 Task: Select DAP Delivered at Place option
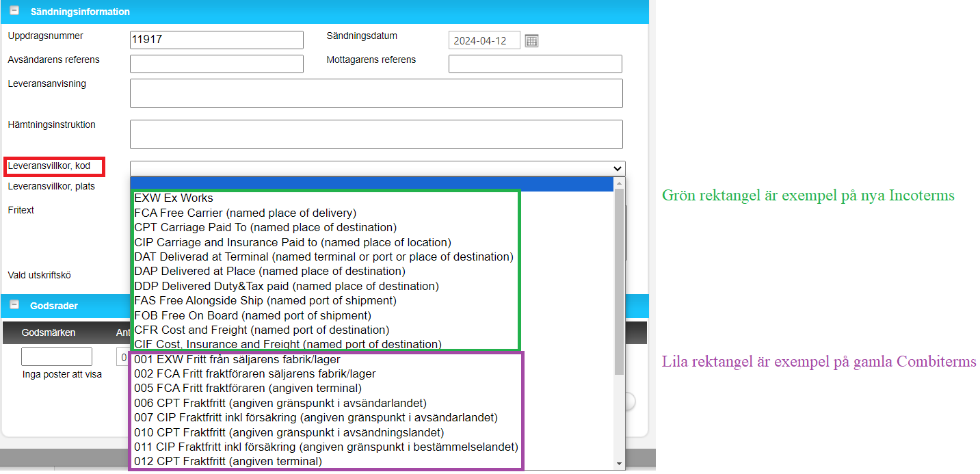pyautogui.click(x=269, y=272)
